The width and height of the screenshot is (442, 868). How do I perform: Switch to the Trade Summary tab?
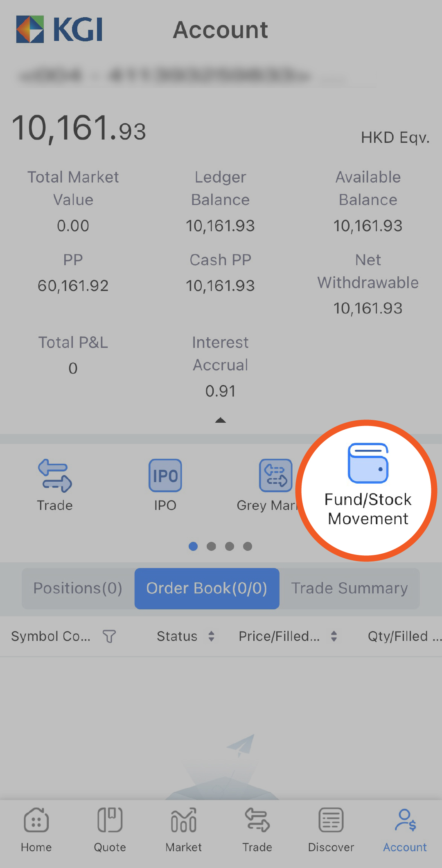(x=350, y=588)
